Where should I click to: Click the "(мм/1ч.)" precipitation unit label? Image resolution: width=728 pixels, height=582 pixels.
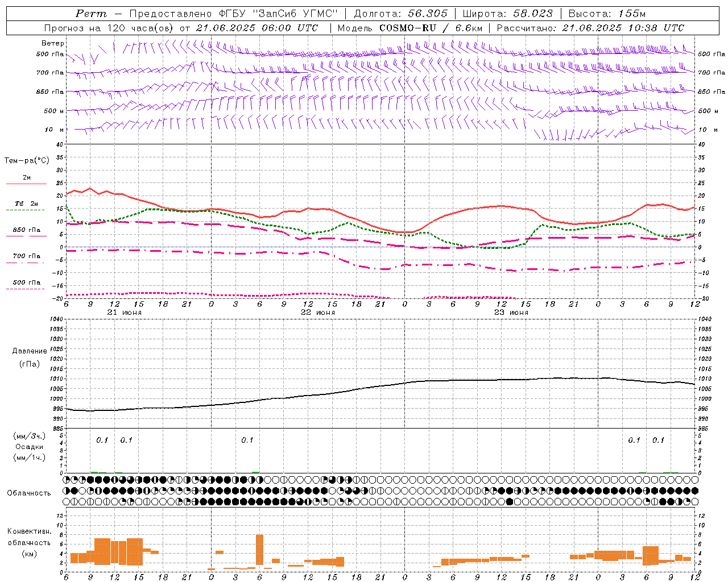click(x=30, y=458)
